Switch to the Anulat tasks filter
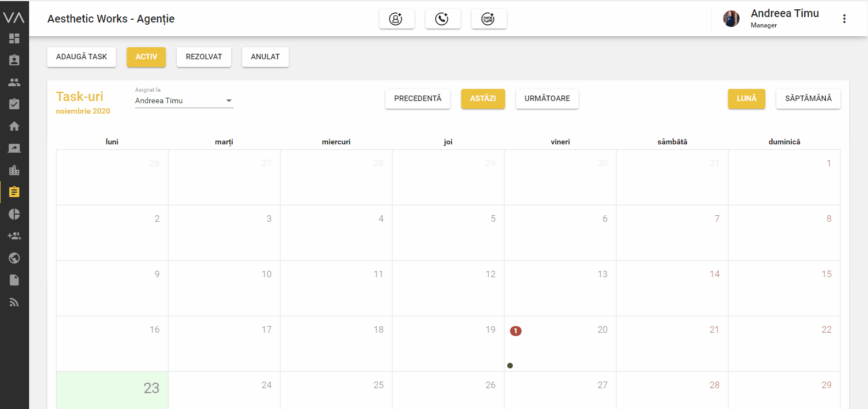Viewport: 868px width, 409px height. click(x=265, y=57)
